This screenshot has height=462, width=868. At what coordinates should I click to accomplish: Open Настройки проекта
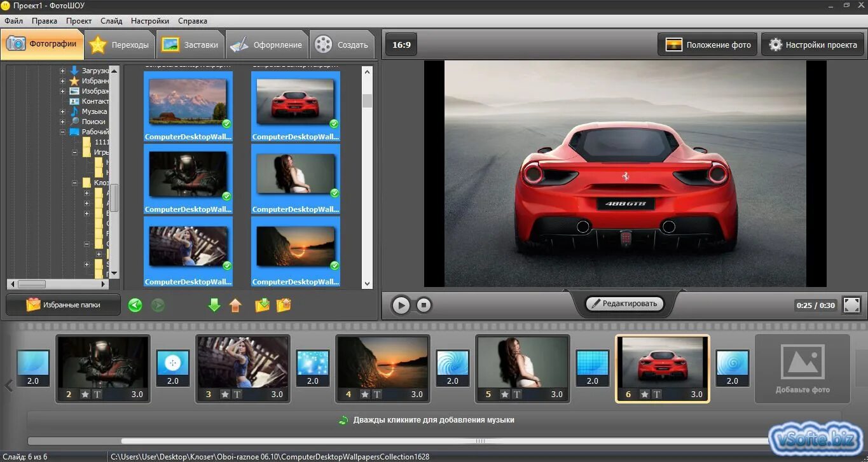[813, 45]
